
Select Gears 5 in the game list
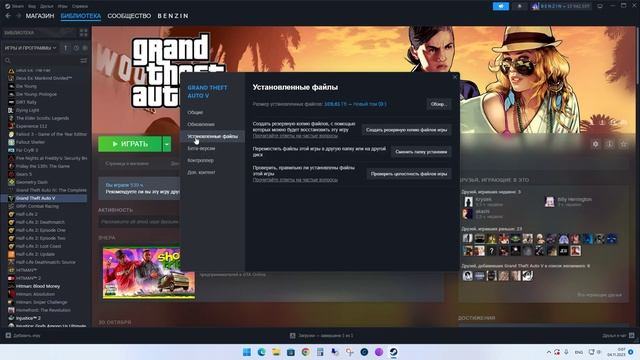click(24, 174)
